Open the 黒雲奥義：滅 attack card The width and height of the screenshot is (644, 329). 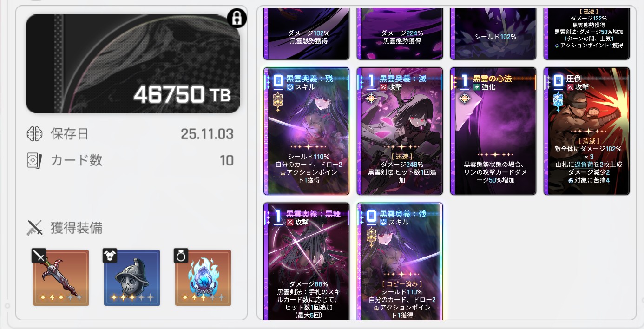tap(400, 131)
